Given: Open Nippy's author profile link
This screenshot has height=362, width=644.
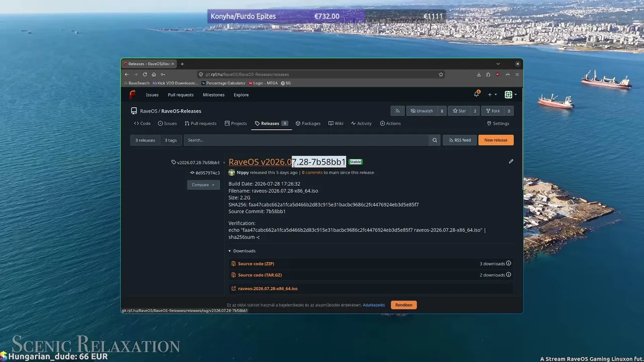Looking at the screenshot, I should pyautogui.click(x=243, y=172).
